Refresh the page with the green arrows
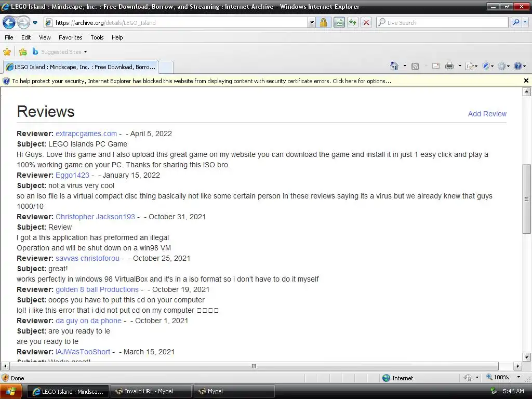Screen dimensions: 532x399 point(353,23)
